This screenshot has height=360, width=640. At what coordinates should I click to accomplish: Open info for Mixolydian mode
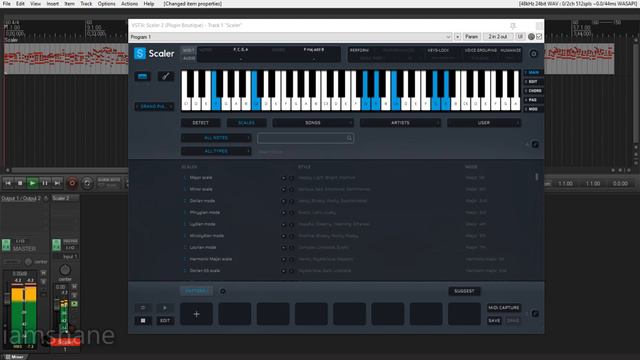pyautogui.click(x=291, y=236)
